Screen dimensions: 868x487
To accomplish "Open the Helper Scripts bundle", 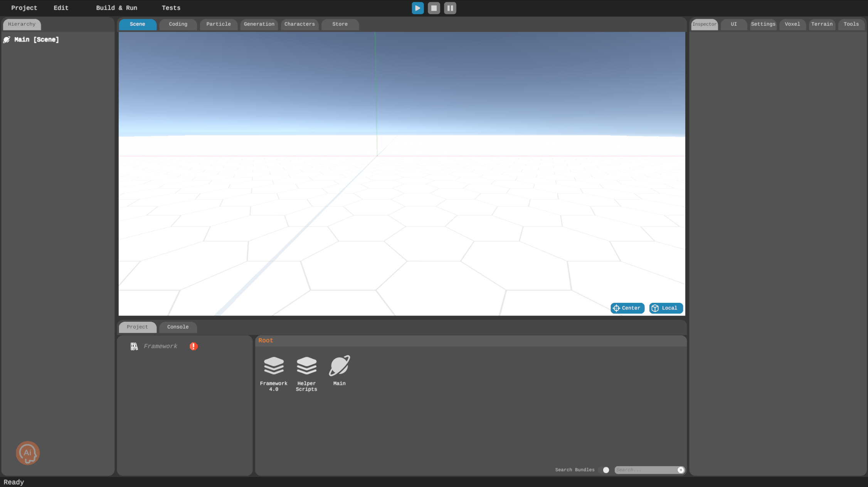I will point(306,366).
